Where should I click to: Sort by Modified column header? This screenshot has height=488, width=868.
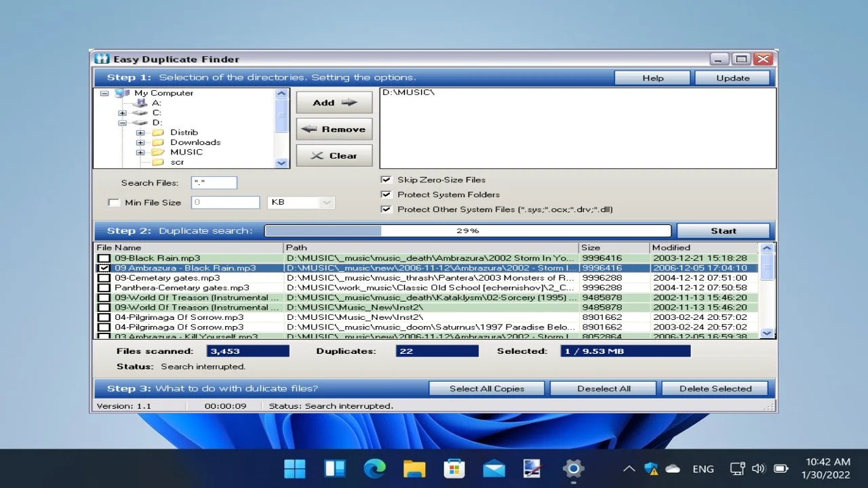(x=705, y=247)
